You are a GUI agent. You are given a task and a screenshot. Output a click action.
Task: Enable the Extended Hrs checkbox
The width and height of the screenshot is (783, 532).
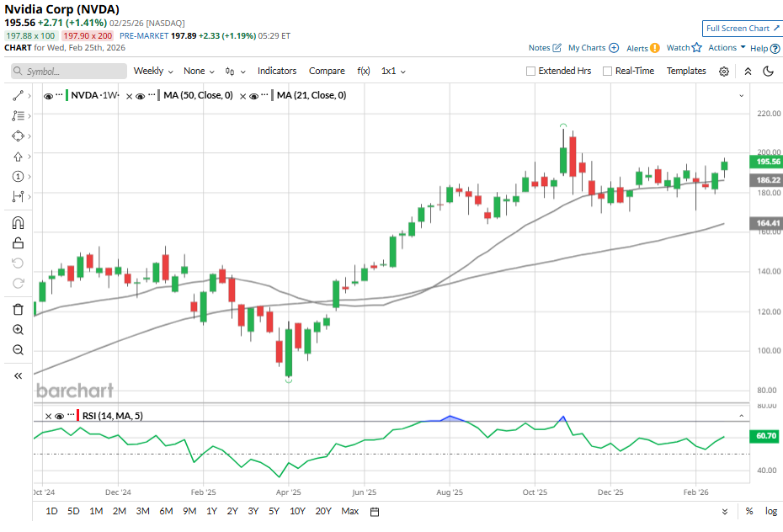(530, 72)
